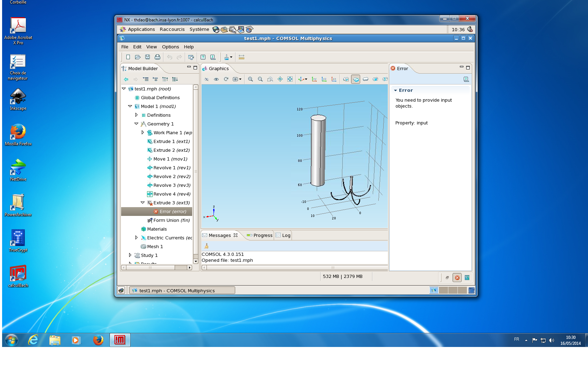Click the Windows Start button
This screenshot has height=368, width=588.
pyautogui.click(x=12, y=340)
